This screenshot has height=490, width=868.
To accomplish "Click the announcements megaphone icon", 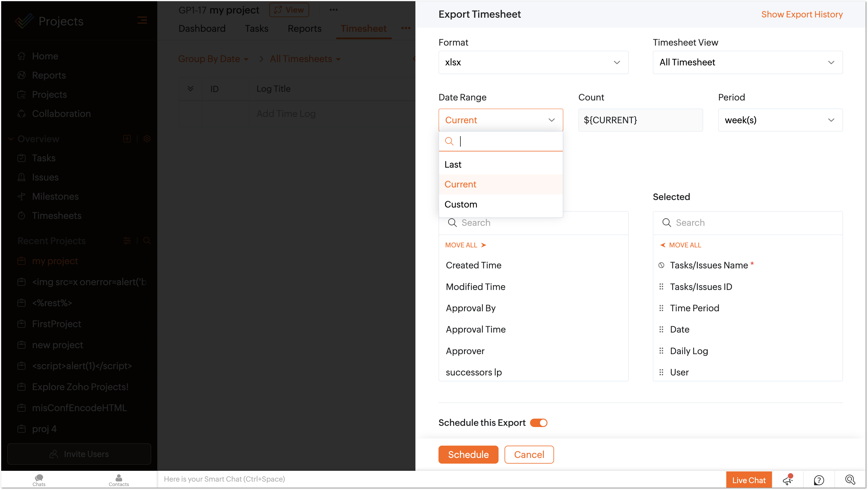I will tap(788, 480).
